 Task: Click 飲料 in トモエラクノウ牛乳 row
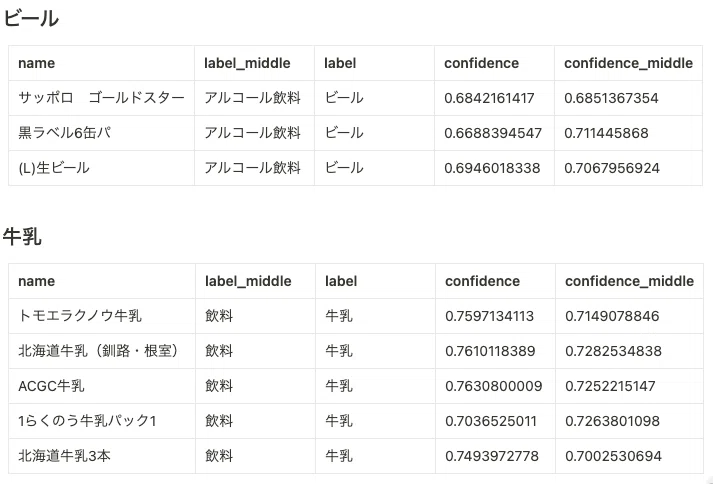tap(219, 316)
